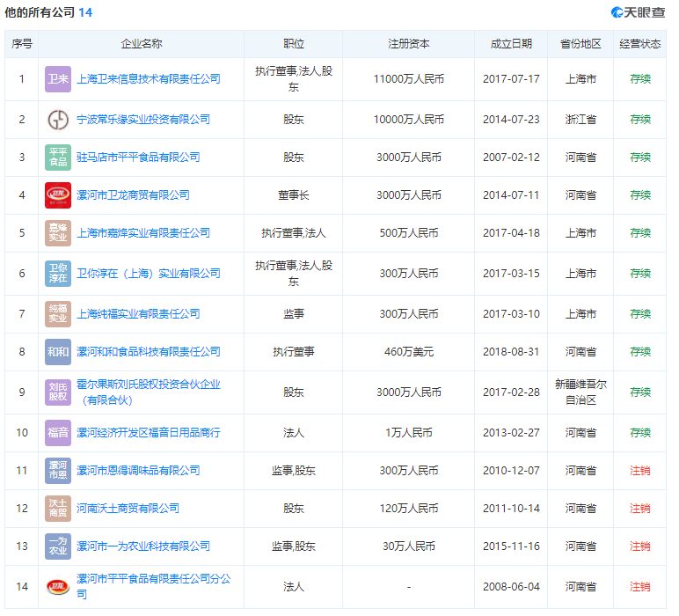Image resolution: width=679 pixels, height=616 pixels.
Task: Click the 30万人民币 capital cell
Action: 409,546
